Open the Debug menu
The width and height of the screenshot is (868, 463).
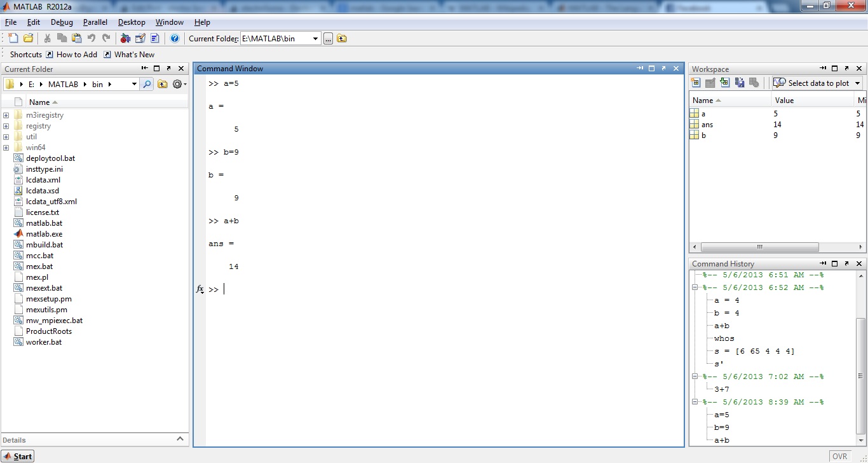(62, 22)
